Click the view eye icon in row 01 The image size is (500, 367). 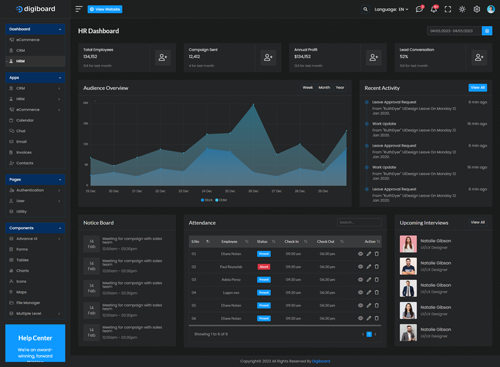point(360,254)
